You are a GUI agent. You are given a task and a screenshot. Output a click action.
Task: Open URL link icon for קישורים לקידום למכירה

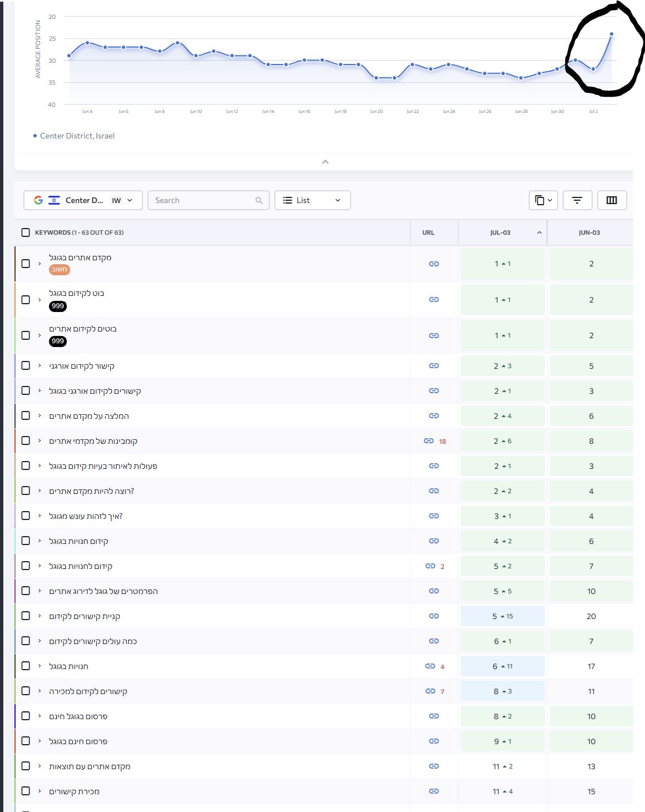click(430, 691)
